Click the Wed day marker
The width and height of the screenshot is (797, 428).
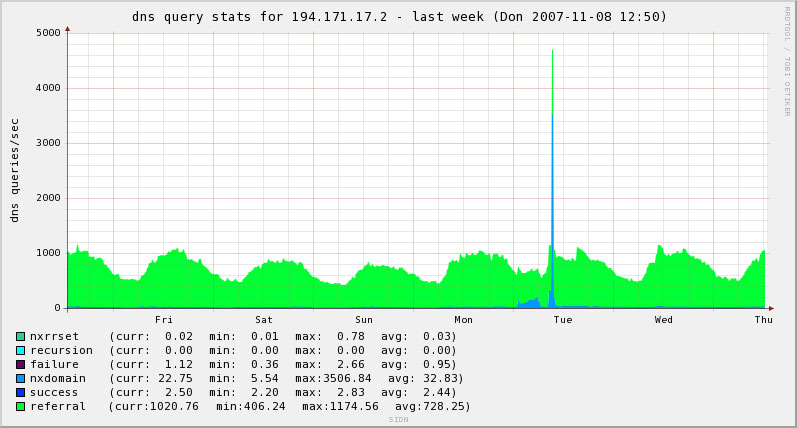click(664, 320)
